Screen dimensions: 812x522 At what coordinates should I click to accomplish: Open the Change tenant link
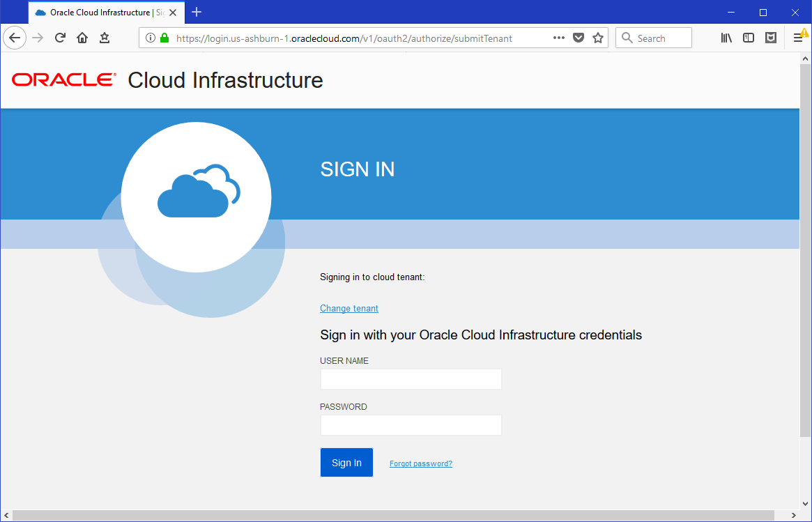(x=348, y=308)
